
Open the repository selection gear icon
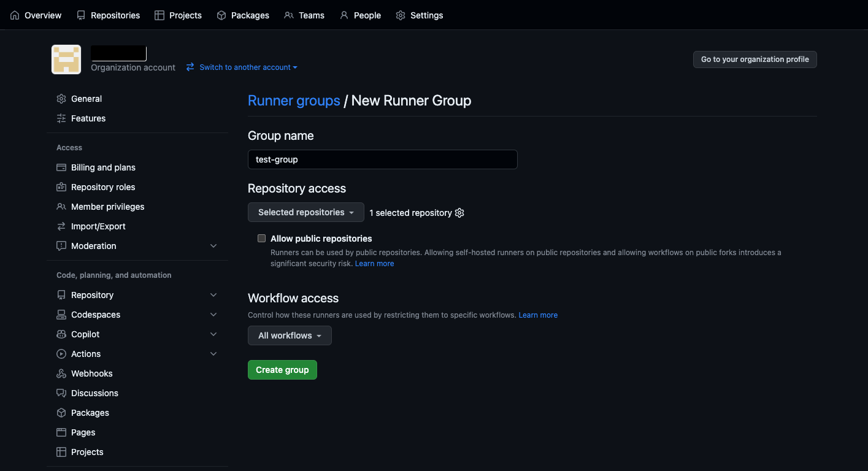pos(459,213)
